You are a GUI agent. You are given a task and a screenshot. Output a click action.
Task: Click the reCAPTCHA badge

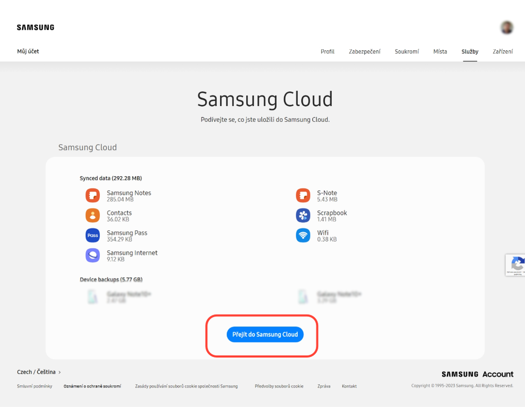pyautogui.click(x=516, y=265)
